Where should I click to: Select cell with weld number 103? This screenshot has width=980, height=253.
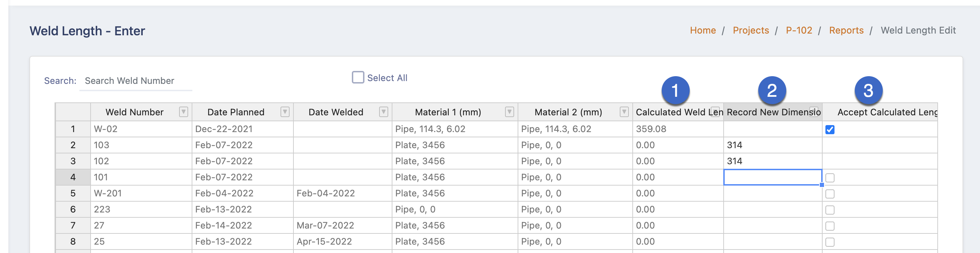point(141,145)
